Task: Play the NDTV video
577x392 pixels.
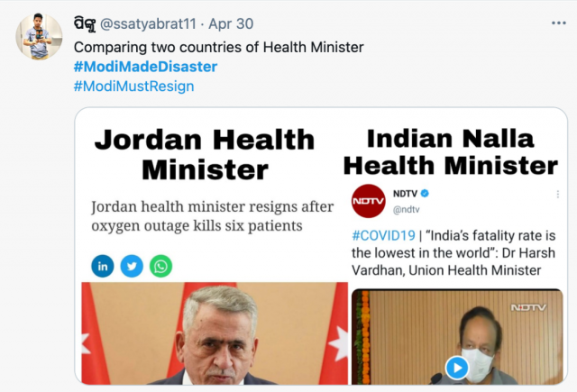Action: click(x=457, y=368)
